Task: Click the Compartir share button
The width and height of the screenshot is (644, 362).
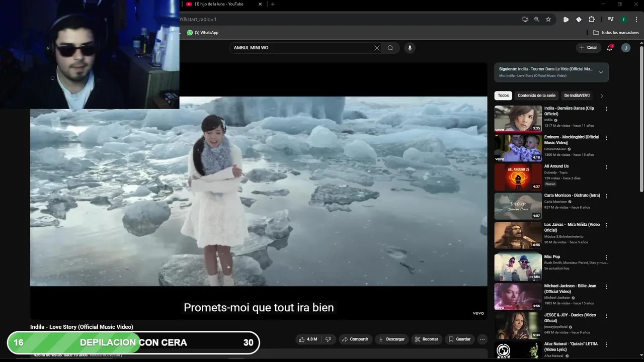Action: tap(355, 339)
